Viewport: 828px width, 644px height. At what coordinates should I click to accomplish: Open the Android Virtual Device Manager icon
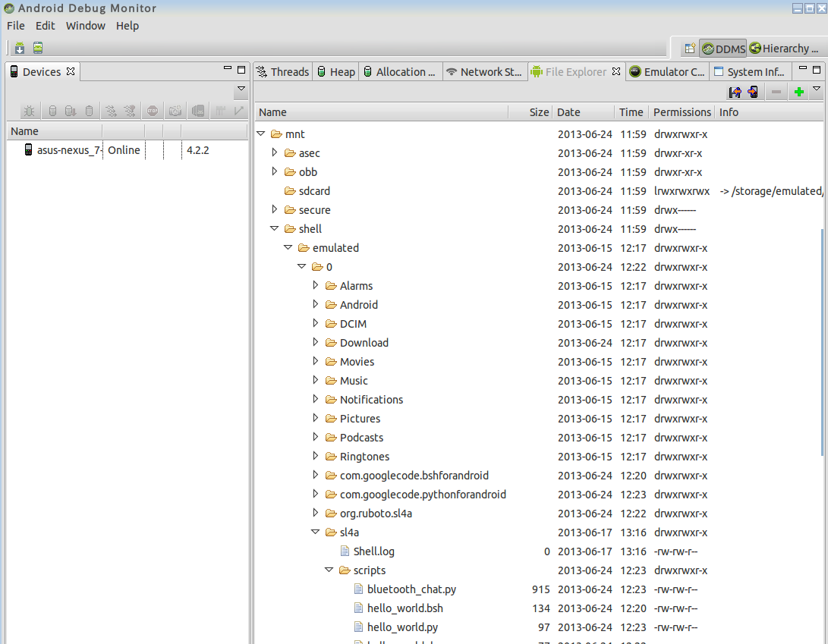tap(38, 48)
